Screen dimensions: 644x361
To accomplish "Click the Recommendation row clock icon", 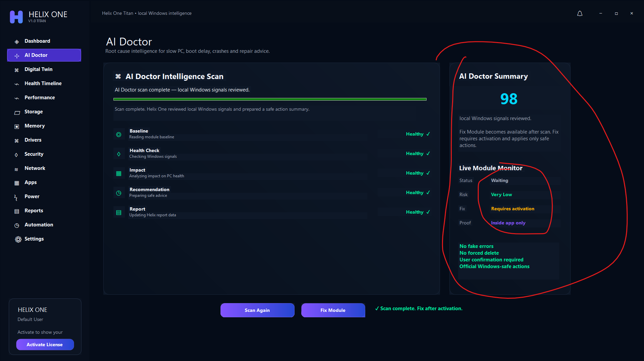I will [118, 193].
